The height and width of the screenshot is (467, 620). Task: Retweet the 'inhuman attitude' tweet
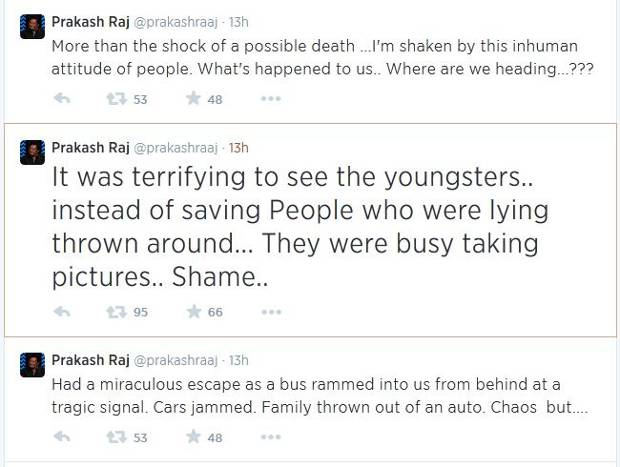(x=116, y=99)
